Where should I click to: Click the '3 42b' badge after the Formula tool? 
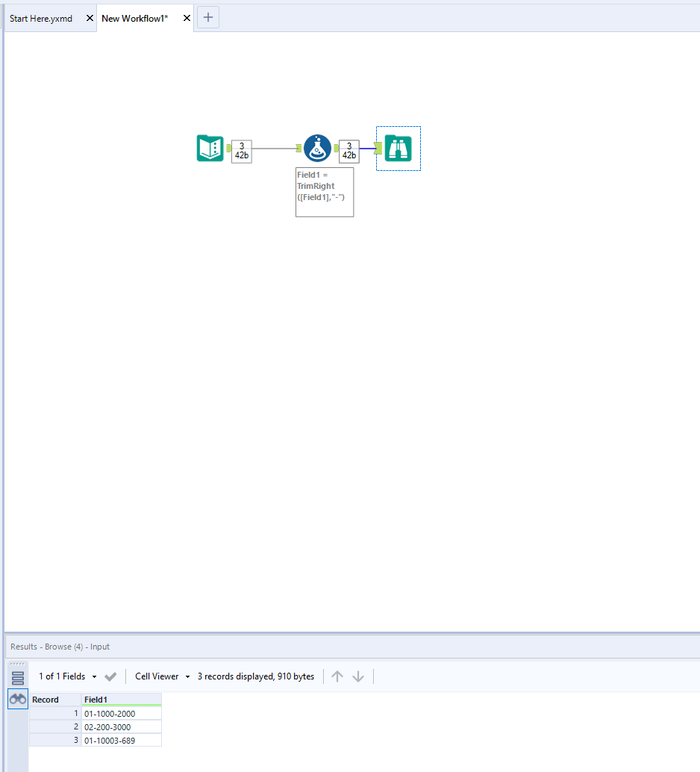[x=349, y=148]
